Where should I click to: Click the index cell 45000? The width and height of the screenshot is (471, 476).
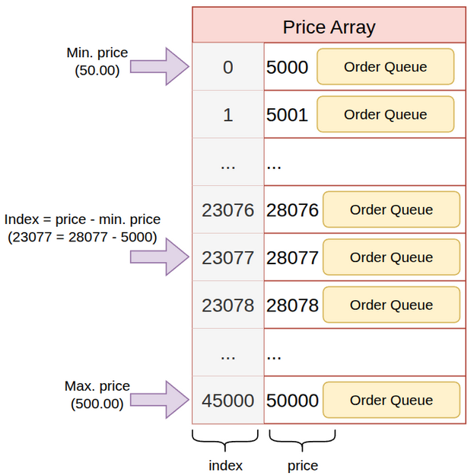point(228,400)
